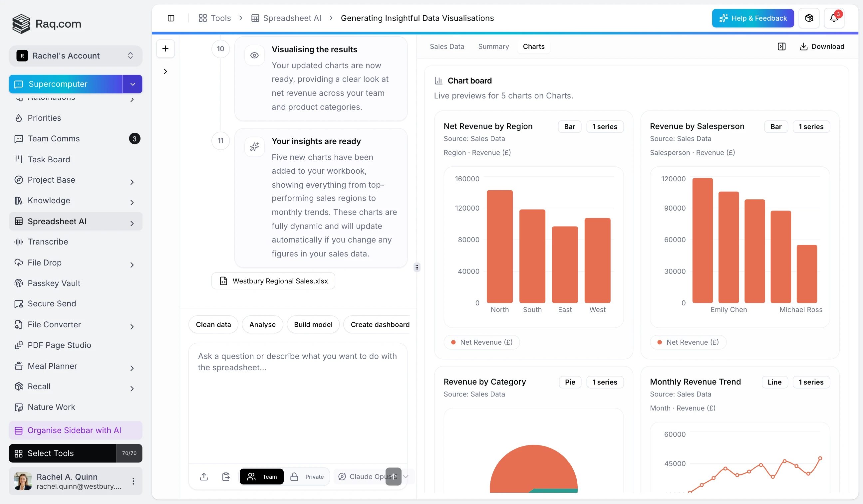Open Rachel A. Quinn's three-dot menu

click(x=133, y=481)
